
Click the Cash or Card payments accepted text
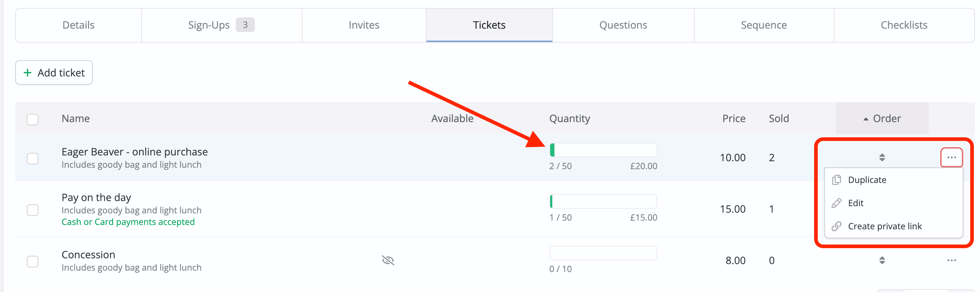click(128, 222)
